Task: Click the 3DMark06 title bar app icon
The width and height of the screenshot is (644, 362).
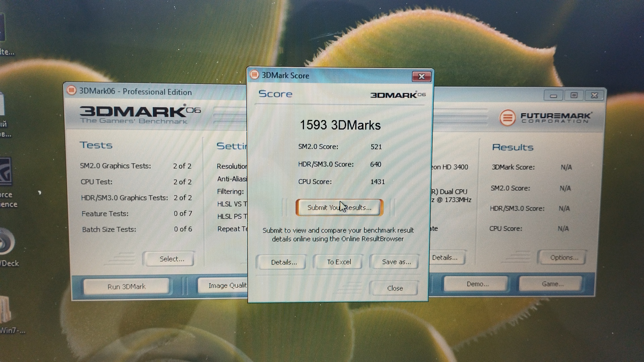Action: [71, 90]
